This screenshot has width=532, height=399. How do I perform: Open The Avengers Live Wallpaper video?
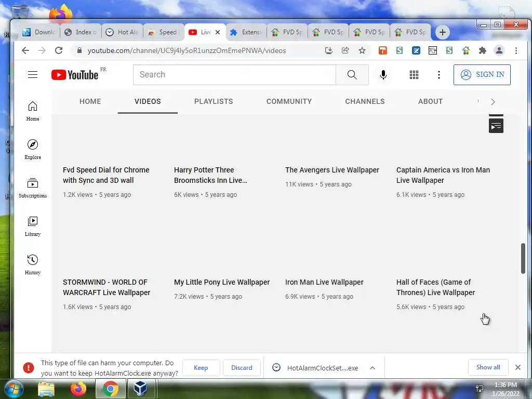332,170
